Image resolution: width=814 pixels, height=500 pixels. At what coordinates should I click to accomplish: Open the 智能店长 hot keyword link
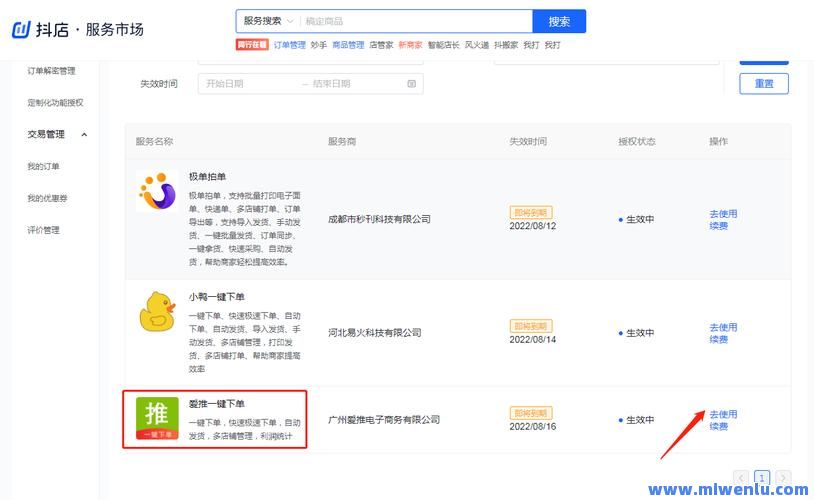click(443, 45)
